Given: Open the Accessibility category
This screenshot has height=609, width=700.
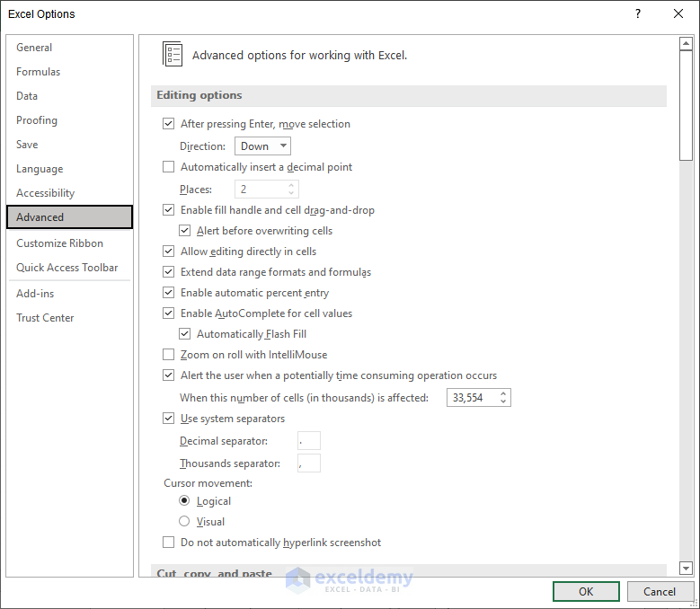Looking at the screenshot, I should coord(46,193).
